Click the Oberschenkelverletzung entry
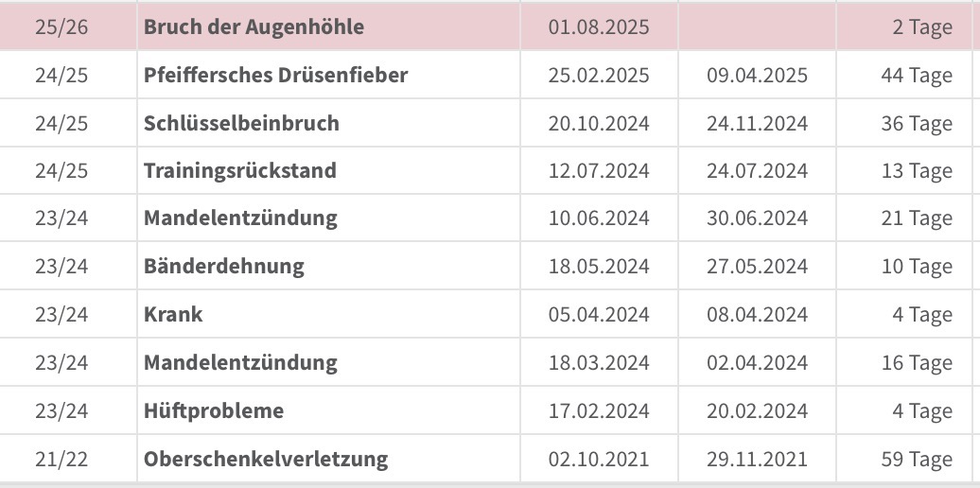 (x=266, y=460)
